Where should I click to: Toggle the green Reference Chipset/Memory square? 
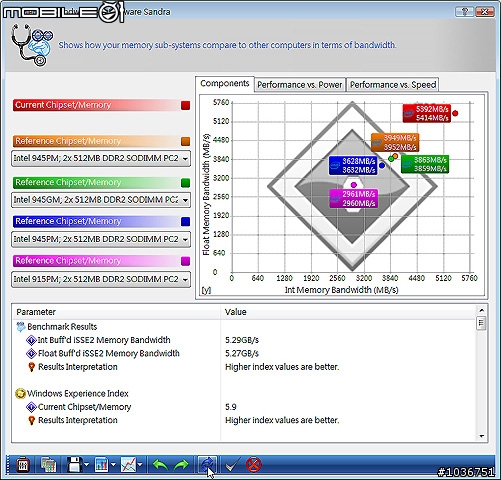[x=185, y=183]
